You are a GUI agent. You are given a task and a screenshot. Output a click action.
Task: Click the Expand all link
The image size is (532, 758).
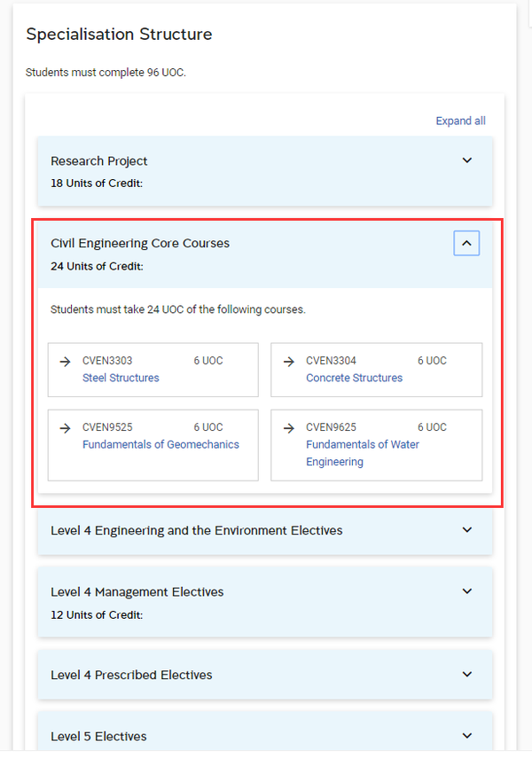460,121
